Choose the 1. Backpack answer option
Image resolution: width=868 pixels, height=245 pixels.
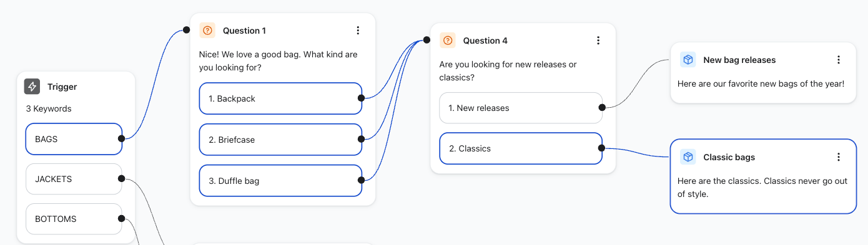point(280,98)
